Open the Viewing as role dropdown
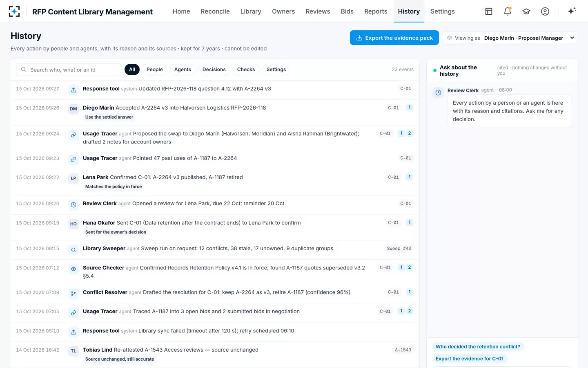 510,38
